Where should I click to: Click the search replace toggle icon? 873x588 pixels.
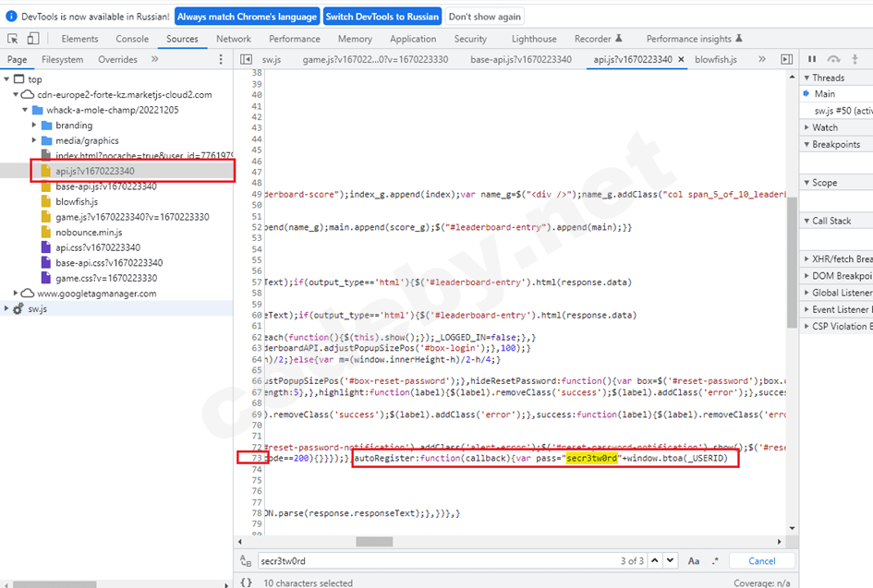pyautogui.click(x=246, y=560)
